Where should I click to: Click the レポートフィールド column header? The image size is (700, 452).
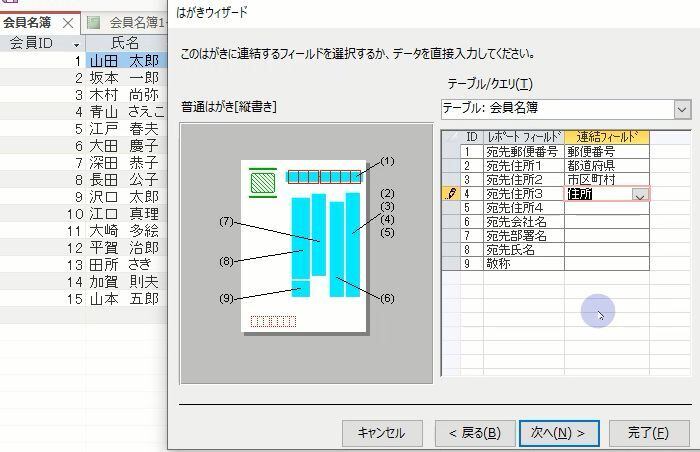[x=524, y=137]
